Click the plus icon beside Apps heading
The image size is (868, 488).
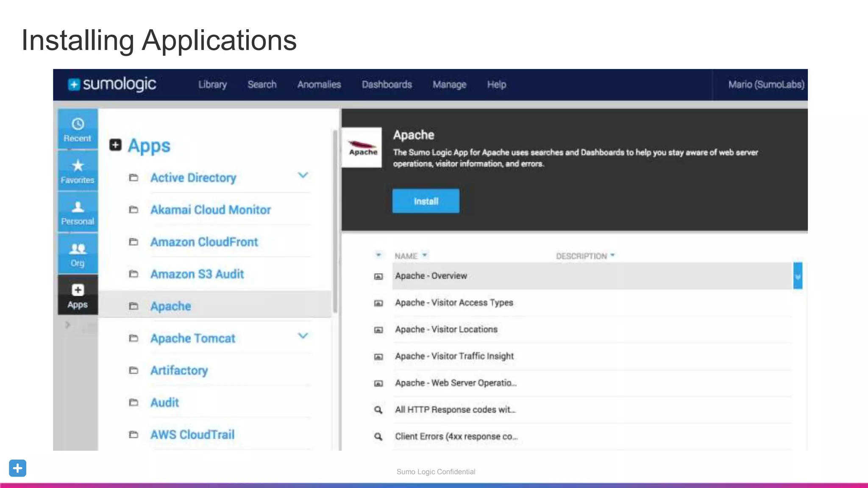pos(115,145)
